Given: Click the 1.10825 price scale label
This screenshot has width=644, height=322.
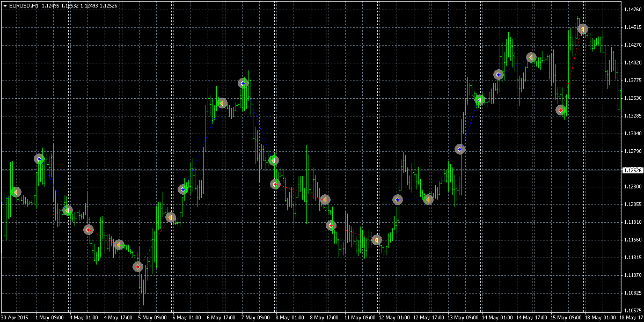Looking at the screenshot, I should (633, 293).
